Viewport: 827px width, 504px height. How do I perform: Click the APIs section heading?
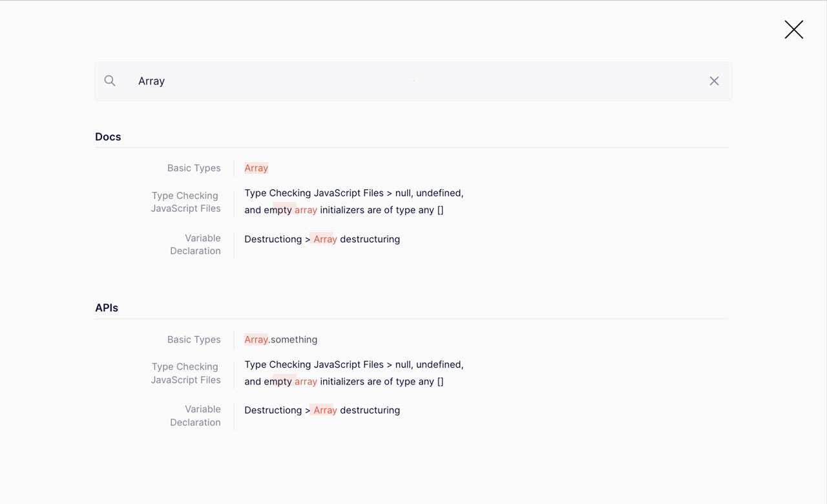pos(107,308)
